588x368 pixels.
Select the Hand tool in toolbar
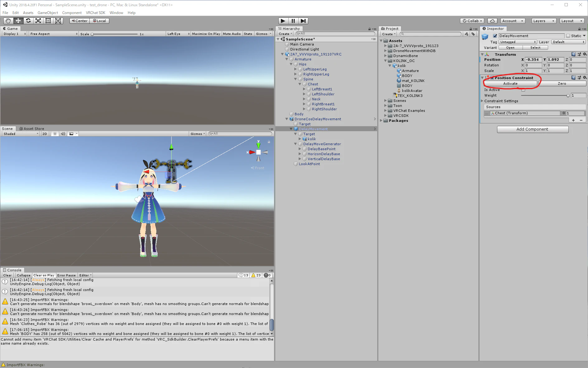click(8, 21)
